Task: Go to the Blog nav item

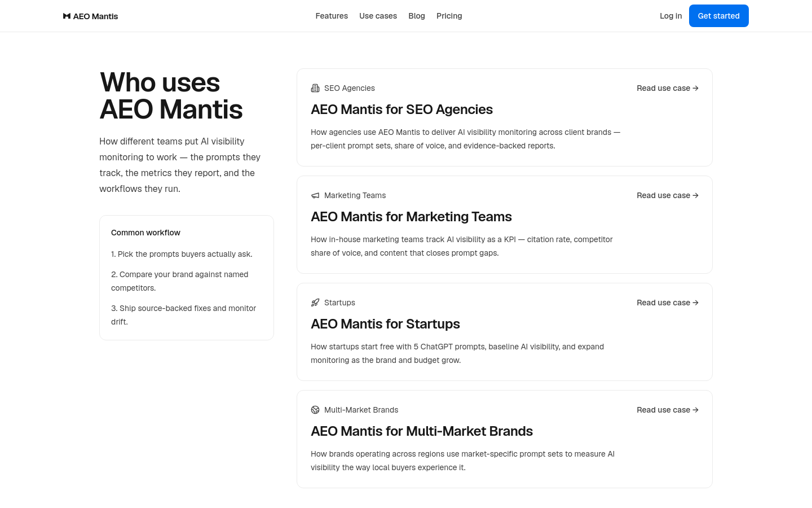Action: 417,16
